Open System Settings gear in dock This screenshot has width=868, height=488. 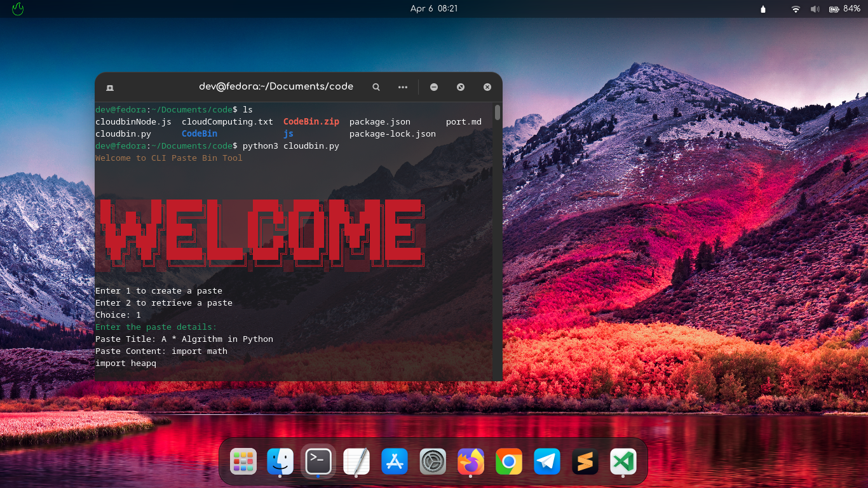pos(433,461)
